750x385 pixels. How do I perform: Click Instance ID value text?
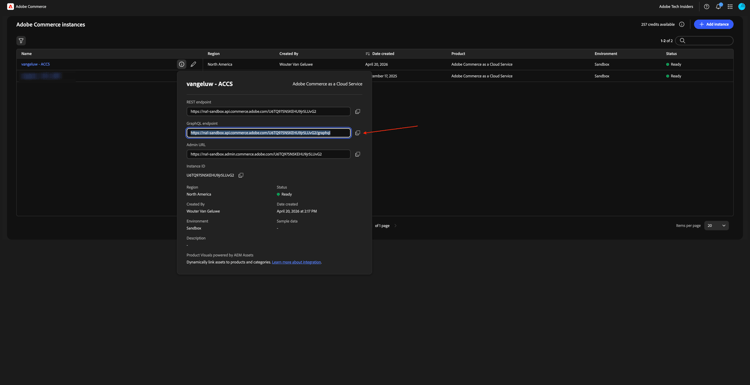click(x=210, y=176)
